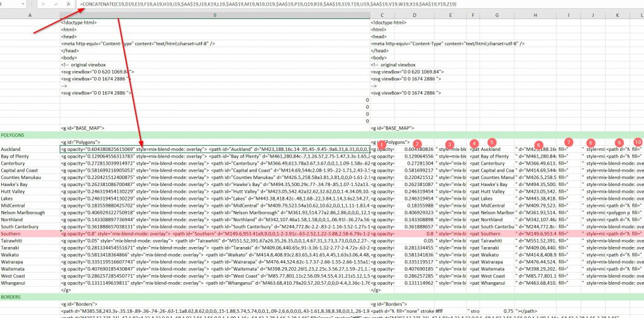Click the red circle marker numbered 4
Image resolution: width=644 pixels, height=318 pixels.
pos(474,144)
